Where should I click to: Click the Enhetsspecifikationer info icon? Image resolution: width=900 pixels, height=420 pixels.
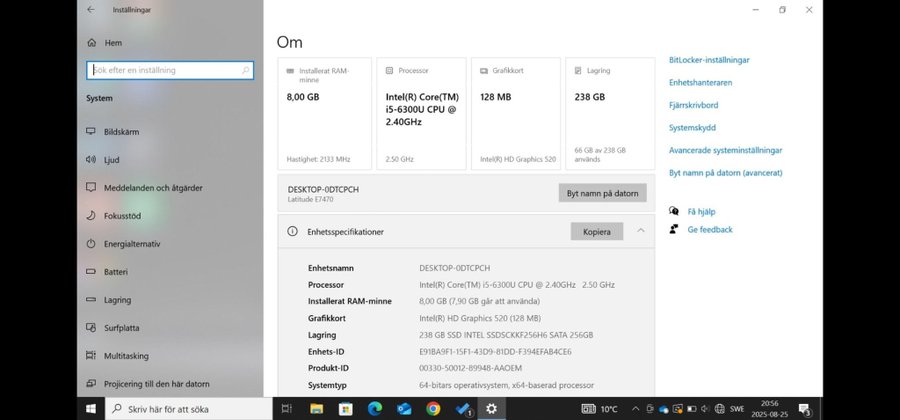pos(292,231)
